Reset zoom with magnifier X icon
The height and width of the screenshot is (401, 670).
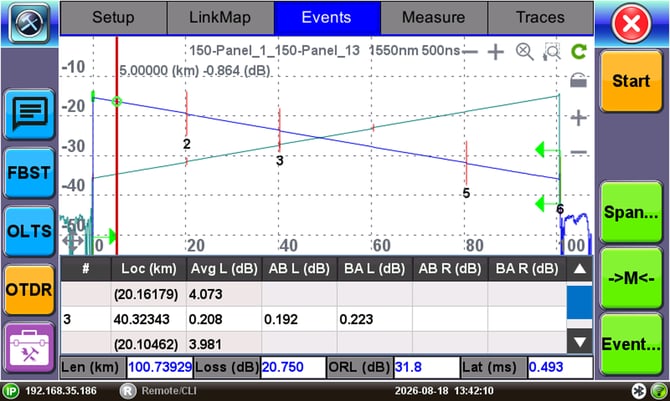coord(524,52)
